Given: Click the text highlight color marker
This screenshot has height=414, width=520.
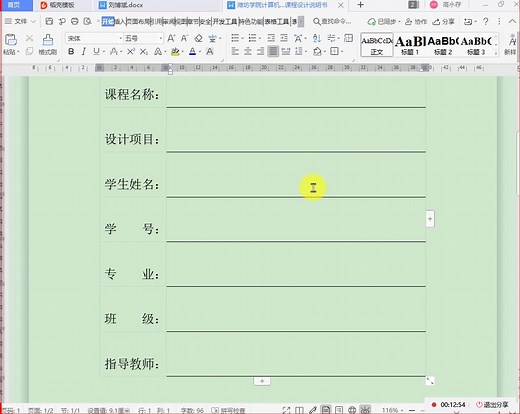Looking at the screenshot, I should 174,51.
